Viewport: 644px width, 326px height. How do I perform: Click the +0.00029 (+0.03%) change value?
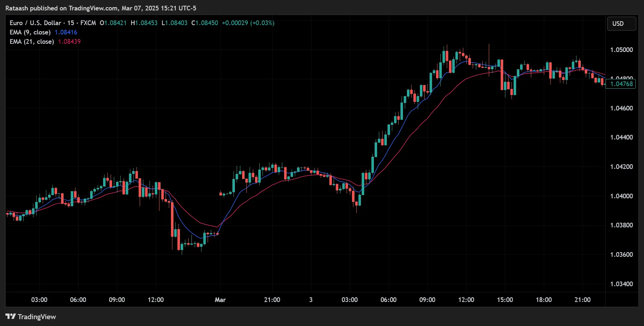click(248, 23)
